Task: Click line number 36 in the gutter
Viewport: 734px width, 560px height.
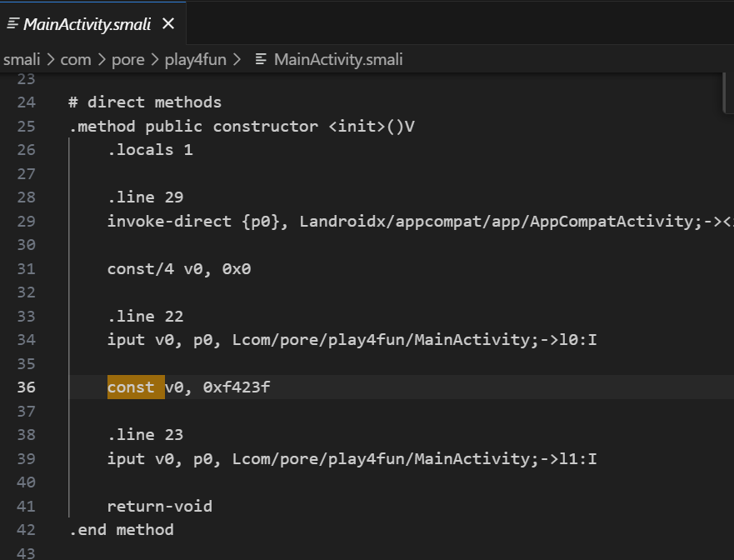Action: [x=27, y=387]
